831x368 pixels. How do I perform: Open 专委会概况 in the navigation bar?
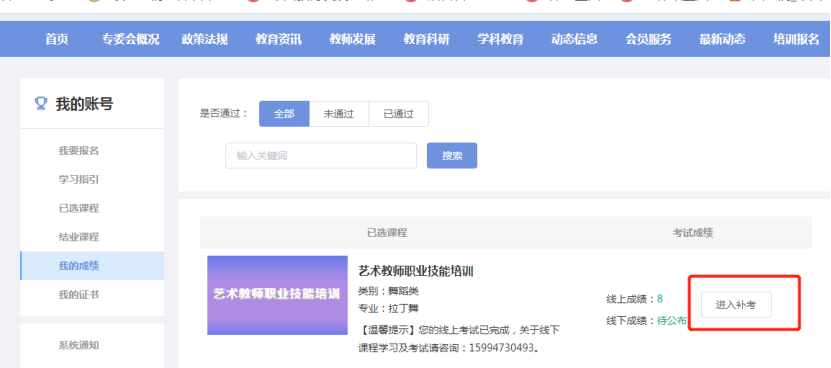click(130, 39)
